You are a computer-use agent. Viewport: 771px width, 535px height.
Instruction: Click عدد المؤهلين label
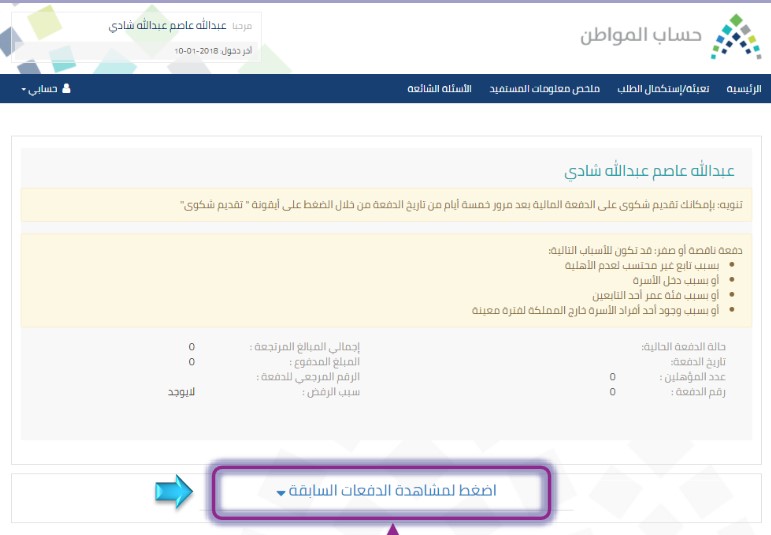(x=693, y=377)
